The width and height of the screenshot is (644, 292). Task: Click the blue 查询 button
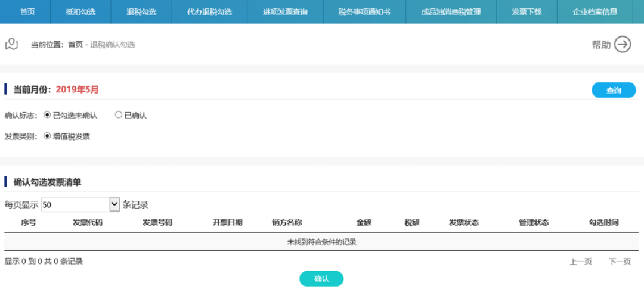pyautogui.click(x=614, y=91)
